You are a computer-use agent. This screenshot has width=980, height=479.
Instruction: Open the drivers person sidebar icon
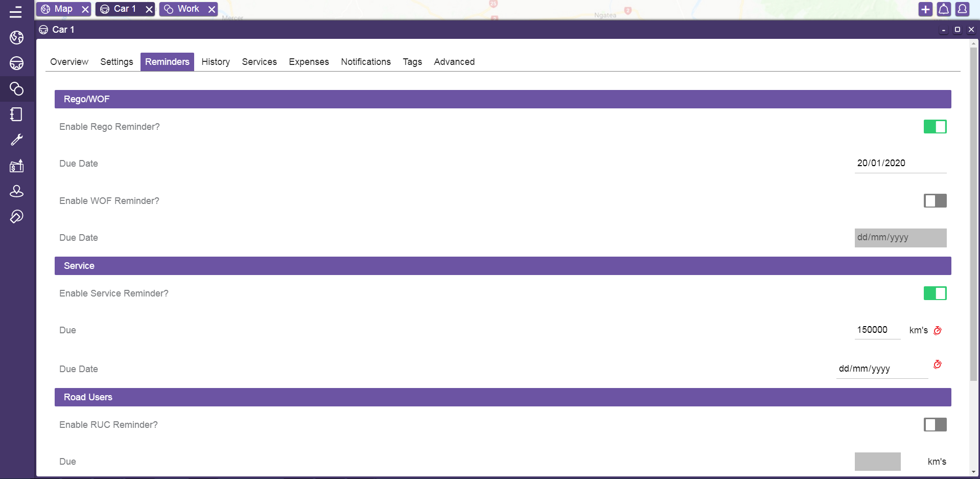click(16, 191)
